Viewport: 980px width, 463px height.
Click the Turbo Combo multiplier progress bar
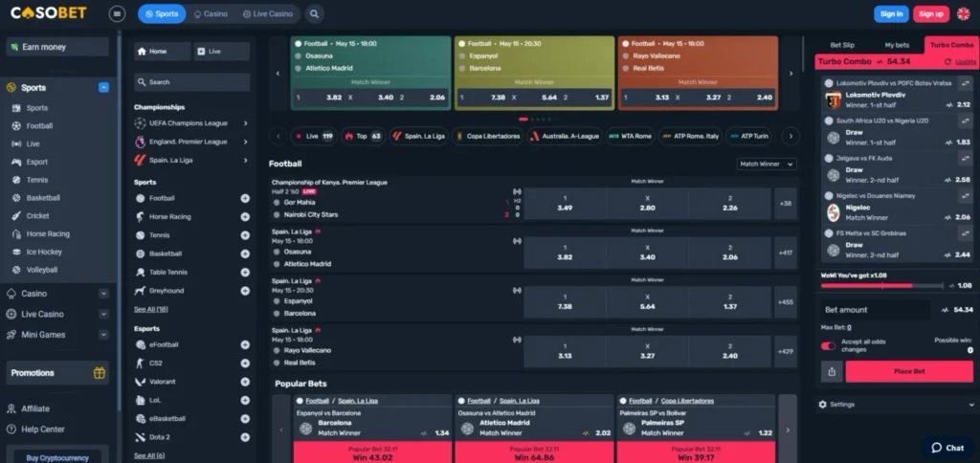pos(881,285)
